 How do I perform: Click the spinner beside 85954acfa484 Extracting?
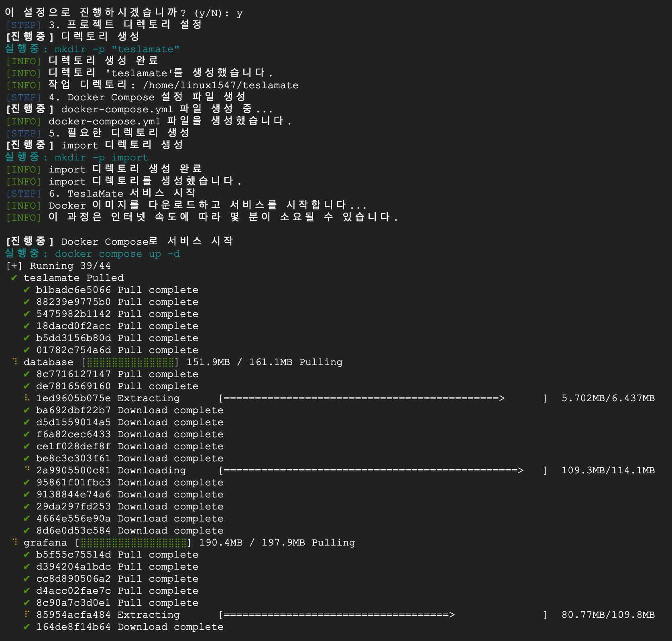coord(27,614)
